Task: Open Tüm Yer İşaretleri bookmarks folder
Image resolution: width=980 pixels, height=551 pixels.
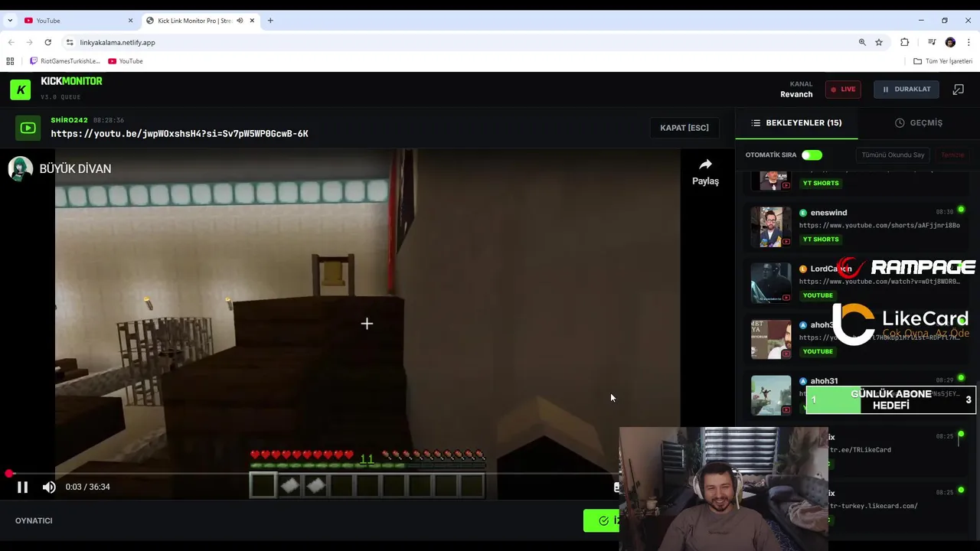Action: (942, 61)
